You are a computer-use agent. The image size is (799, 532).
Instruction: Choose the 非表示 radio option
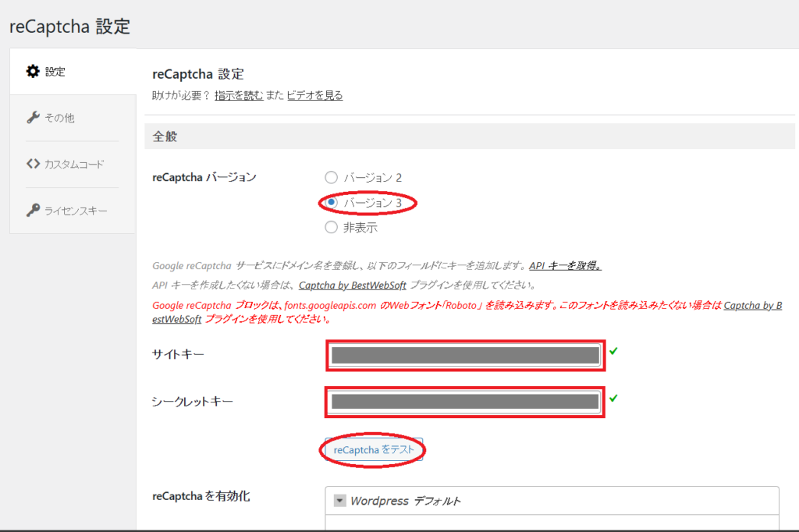click(x=331, y=228)
